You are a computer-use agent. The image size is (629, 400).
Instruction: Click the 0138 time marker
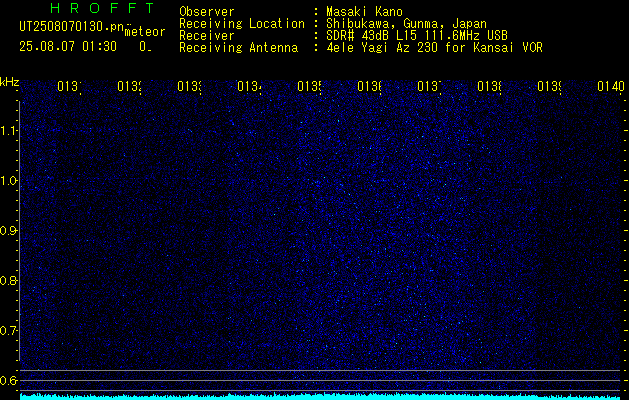tap(489, 86)
